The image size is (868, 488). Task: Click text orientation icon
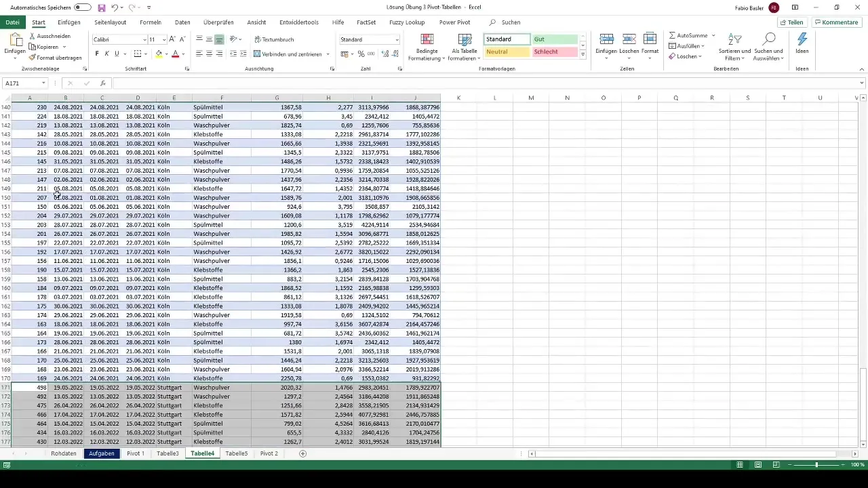[234, 39]
